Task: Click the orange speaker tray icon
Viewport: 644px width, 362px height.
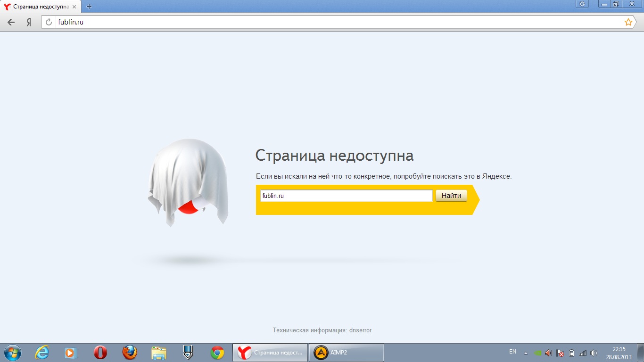Action: click(548, 353)
